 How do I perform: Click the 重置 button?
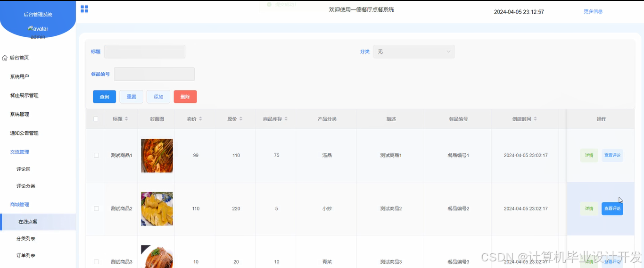(131, 97)
